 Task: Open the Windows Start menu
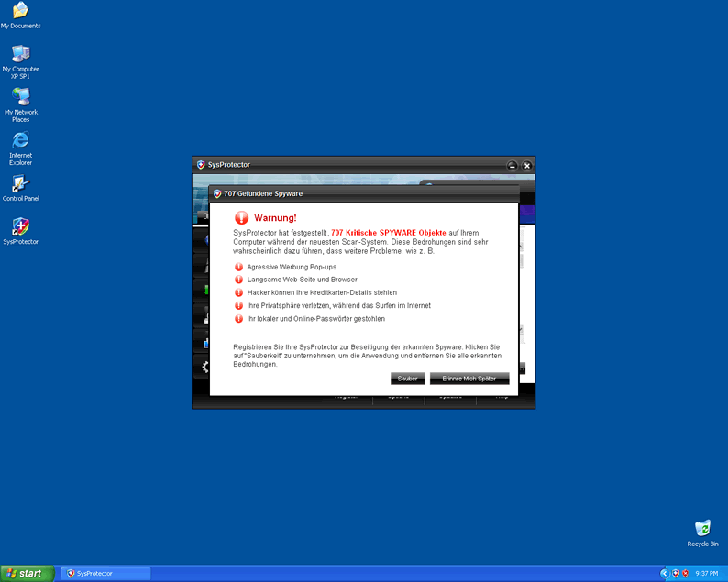(25, 573)
